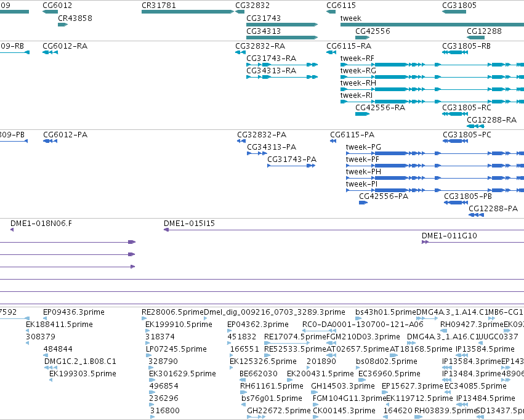
Task: Select the CG12288 gene label
Action: coord(484,31)
